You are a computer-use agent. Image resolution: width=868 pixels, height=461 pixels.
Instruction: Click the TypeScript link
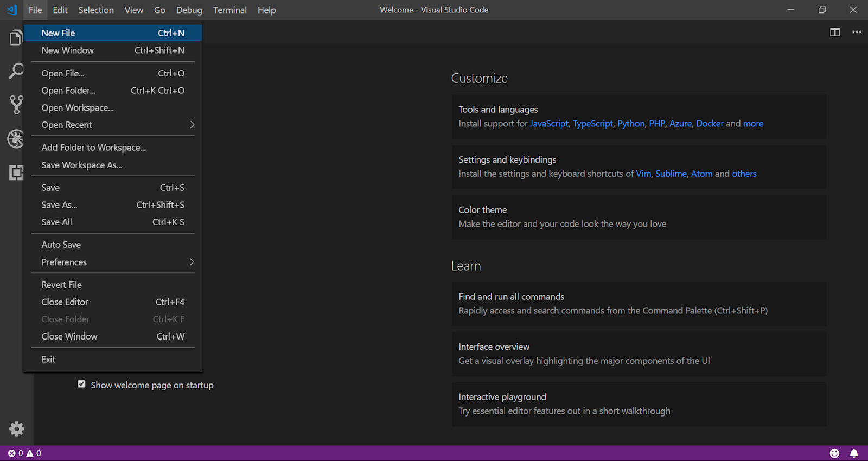(x=593, y=124)
